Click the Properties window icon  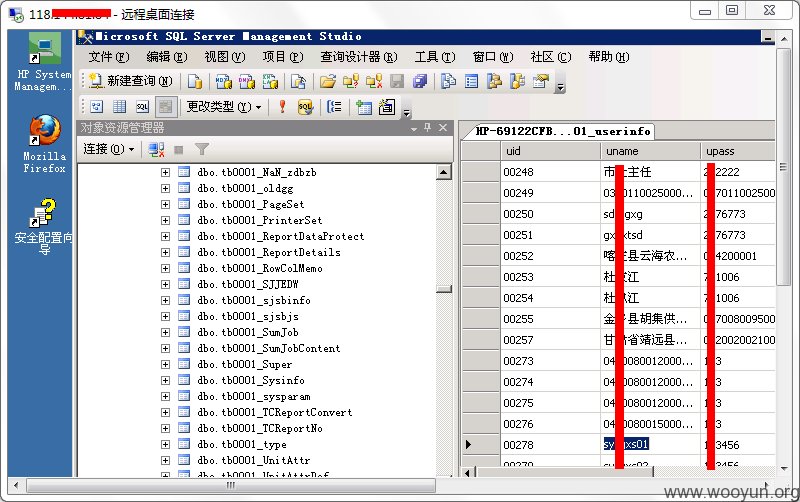tap(540, 81)
